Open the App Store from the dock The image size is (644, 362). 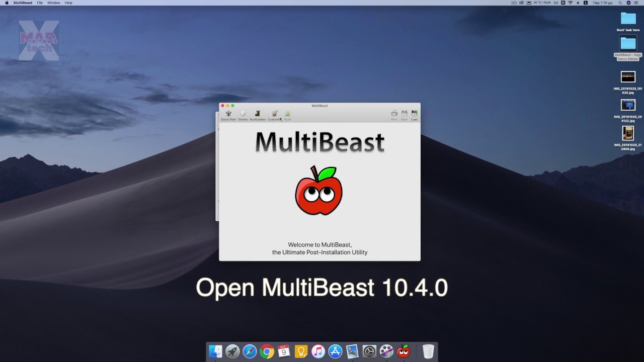tap(335, 351)
